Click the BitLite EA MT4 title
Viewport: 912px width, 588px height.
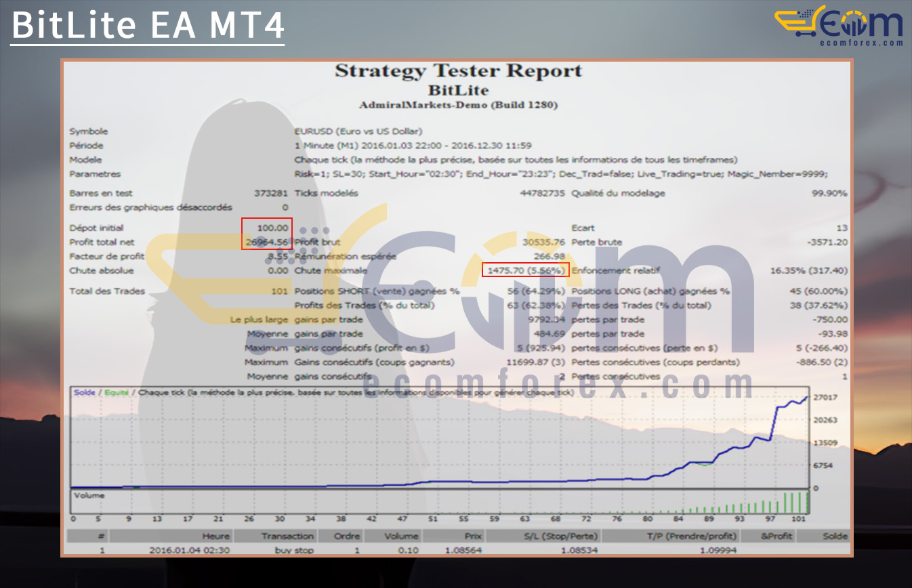(x=147, y=25)
